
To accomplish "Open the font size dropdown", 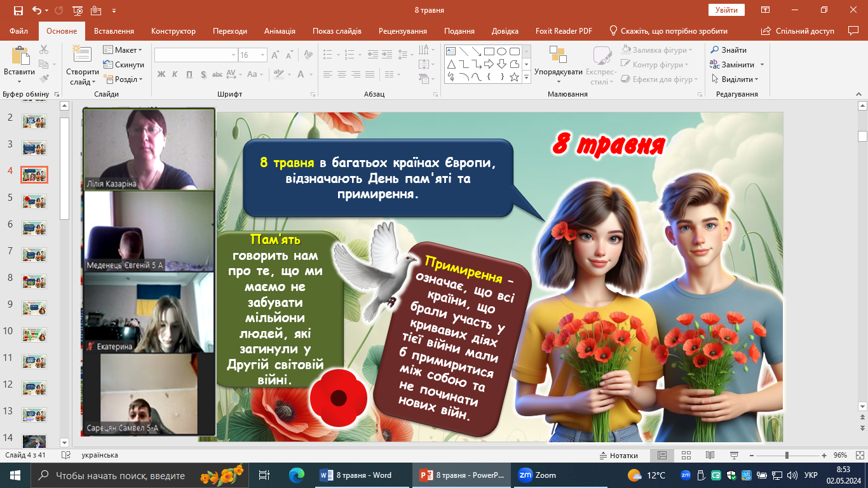I will 262,55.
